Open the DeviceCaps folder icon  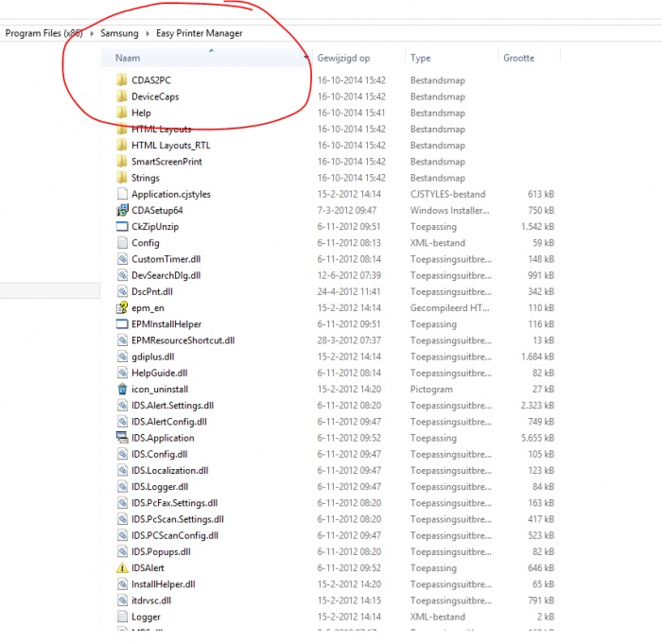[122, 96]
